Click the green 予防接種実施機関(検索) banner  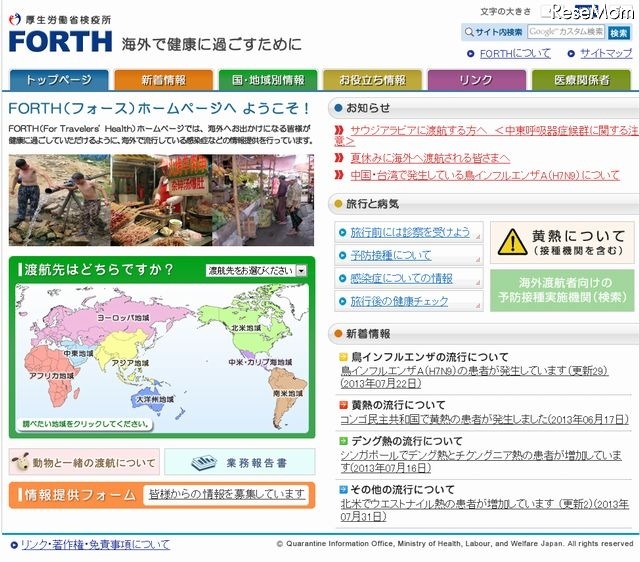[x=559, y=290]
